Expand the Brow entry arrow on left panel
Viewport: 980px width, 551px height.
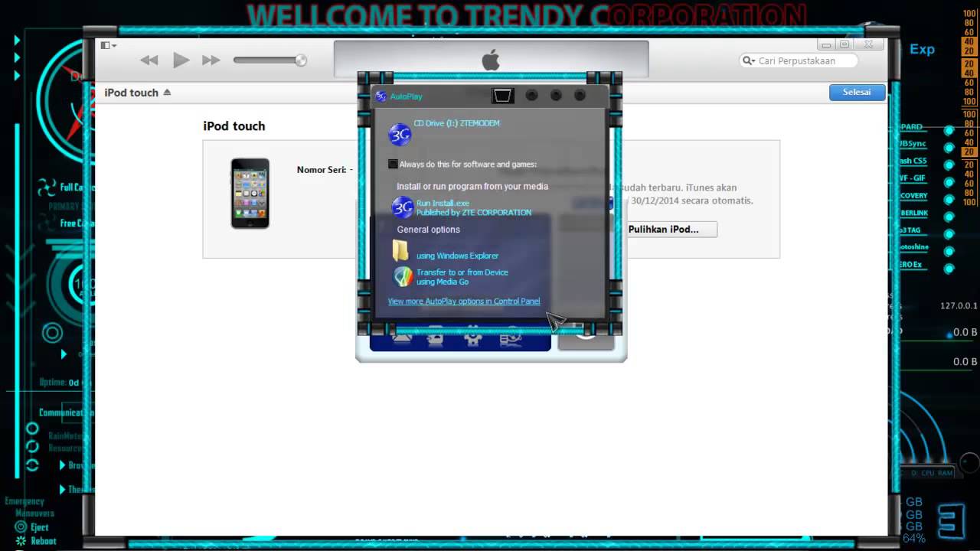[x=63, y=465]
